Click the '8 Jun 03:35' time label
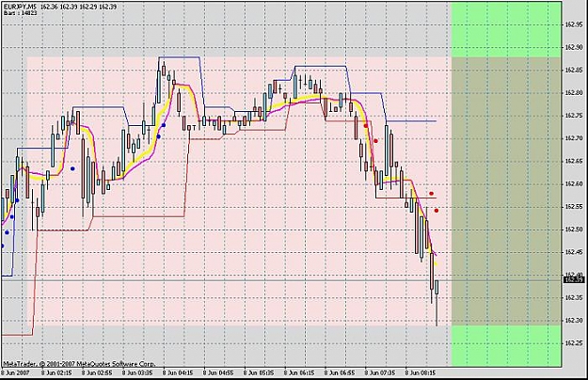588x380 pixels. tap(137, 372)
